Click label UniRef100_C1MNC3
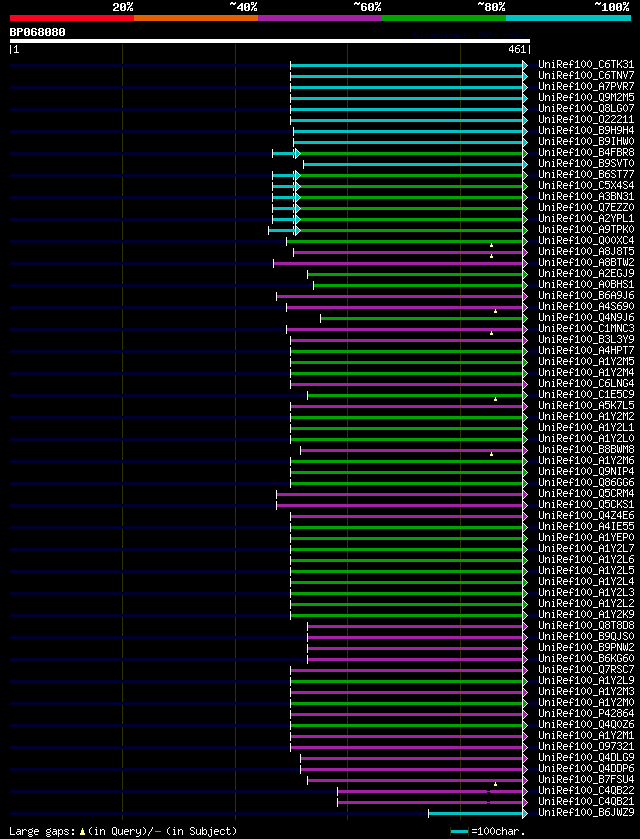This screenshot has width=640, height=839. pos(586,329)
